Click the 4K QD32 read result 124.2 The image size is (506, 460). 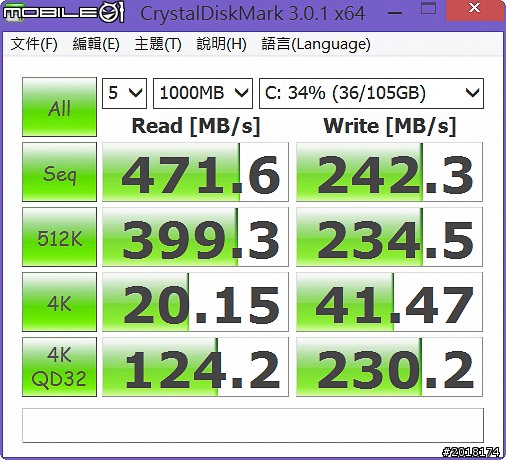(195, 367)
